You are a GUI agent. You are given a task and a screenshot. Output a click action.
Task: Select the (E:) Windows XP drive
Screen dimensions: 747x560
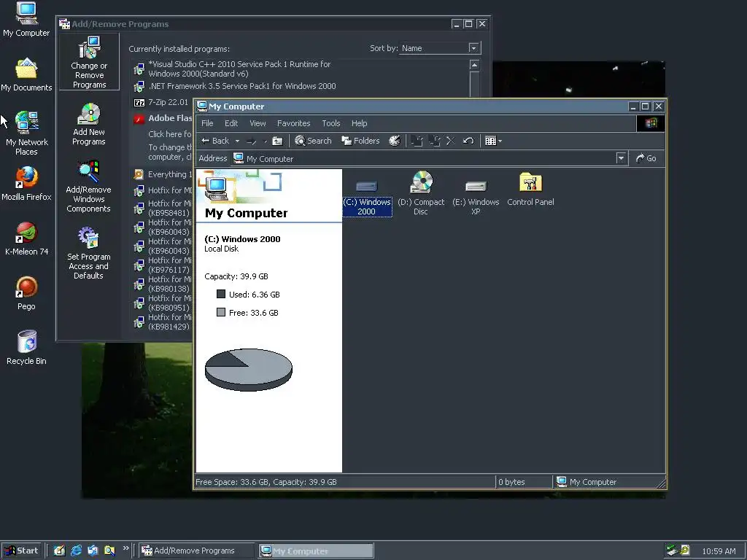(476, 195)
